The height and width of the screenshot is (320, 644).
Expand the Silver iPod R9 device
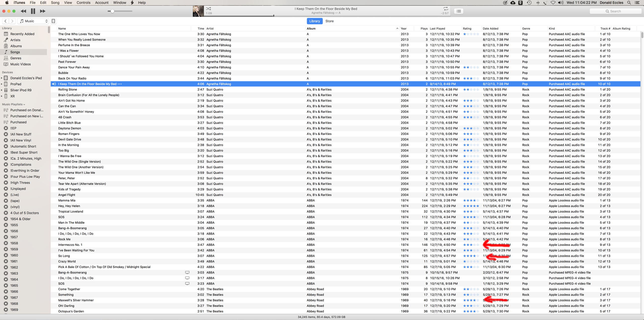(2, 90)
